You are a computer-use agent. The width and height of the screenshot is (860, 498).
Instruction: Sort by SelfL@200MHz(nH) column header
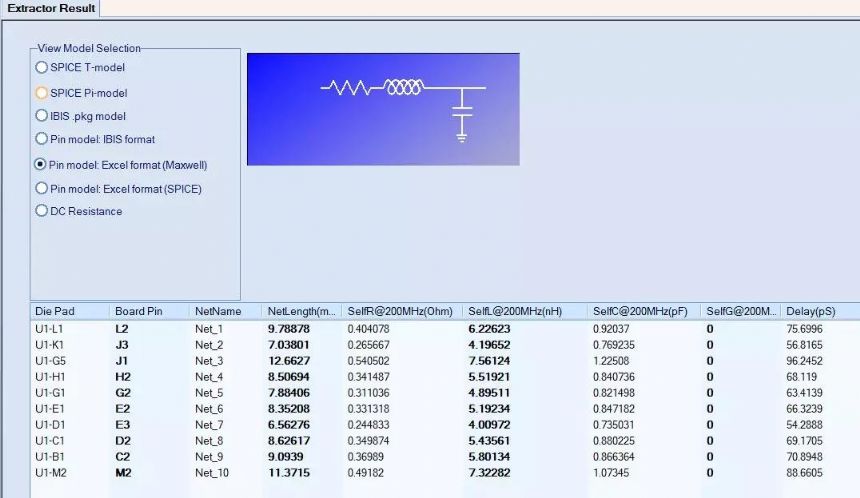(524, 312)
